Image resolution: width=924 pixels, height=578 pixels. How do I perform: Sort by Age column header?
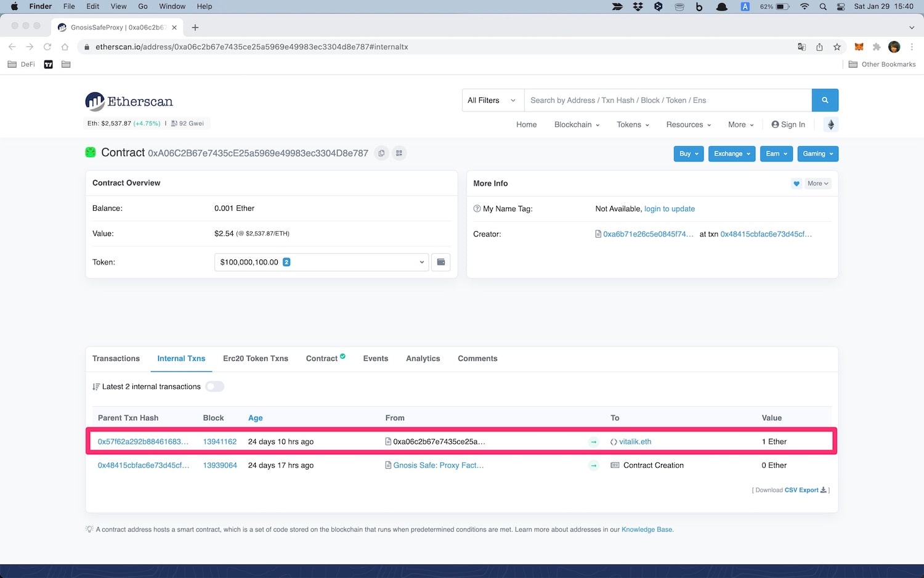click(x=255, y=418)
